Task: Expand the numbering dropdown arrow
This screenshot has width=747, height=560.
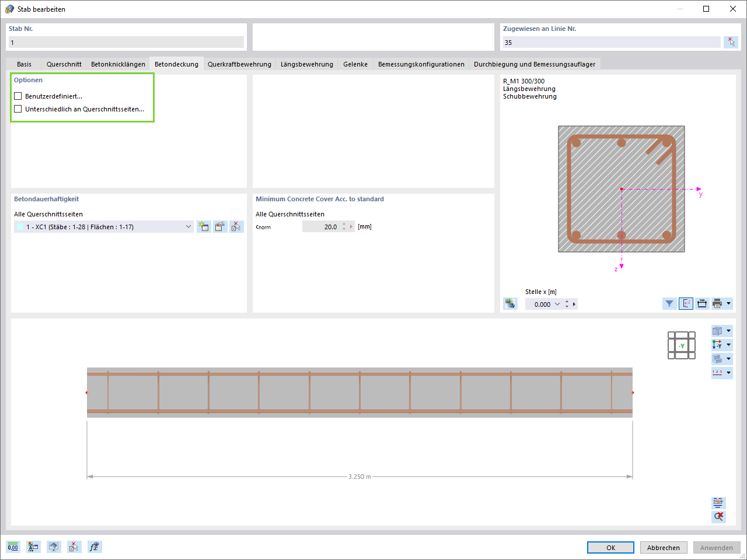Action: point(729,373)
